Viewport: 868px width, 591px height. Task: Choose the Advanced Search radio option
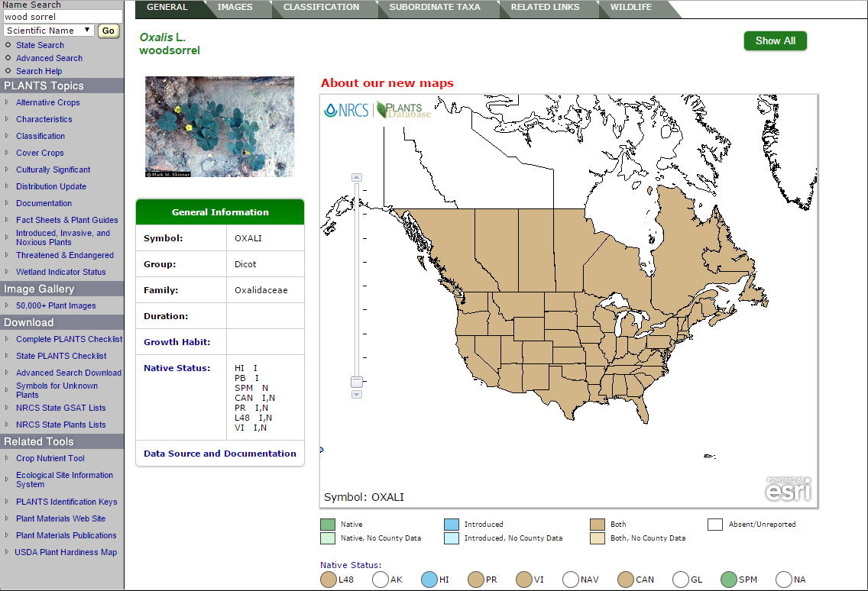coord(8,58)
